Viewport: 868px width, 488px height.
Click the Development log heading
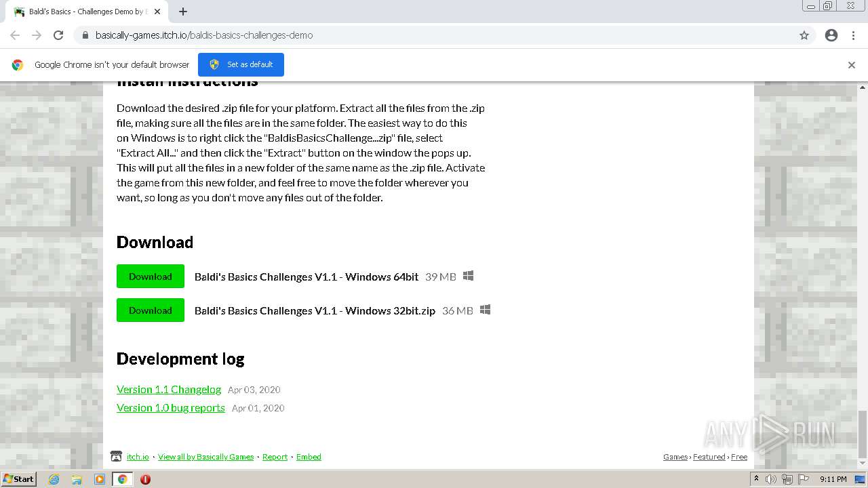180,359
